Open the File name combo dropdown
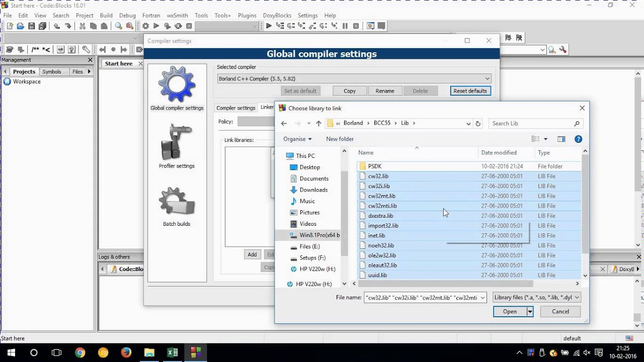644x362 pixels. (x=483, y=298)
